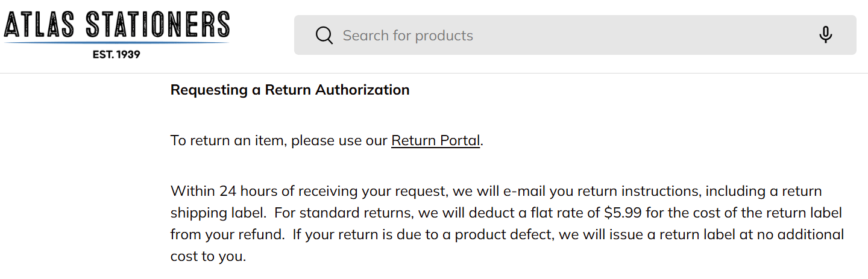Screen dimensions: 868x279
Task: Click the final "cost to you." line
Action: coord(208,256)
